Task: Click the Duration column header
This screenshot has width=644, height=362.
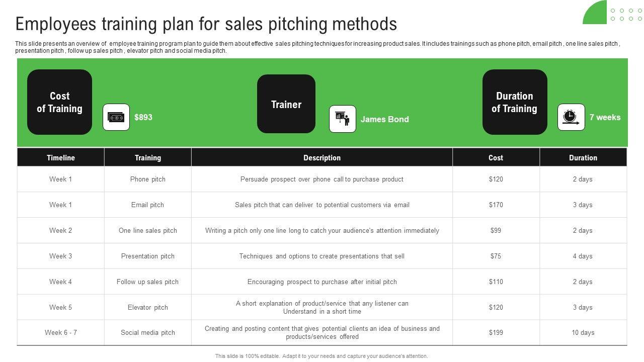Action: coord(583,157)
